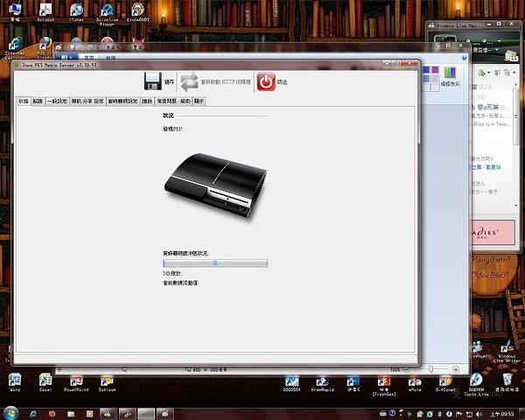Click Paint help question mark icon
525x420 pixels.
click(464, 58)
